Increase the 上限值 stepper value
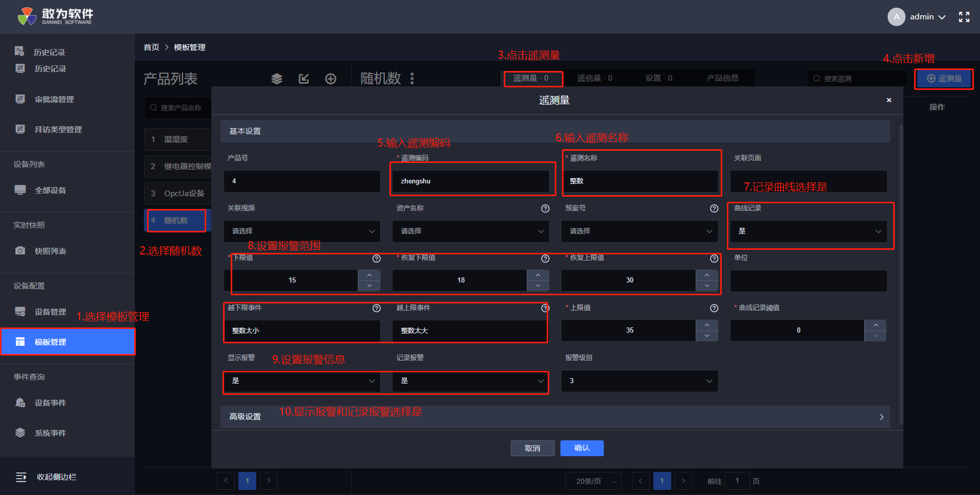The image size is (980, 495). (x=707, y=325)
